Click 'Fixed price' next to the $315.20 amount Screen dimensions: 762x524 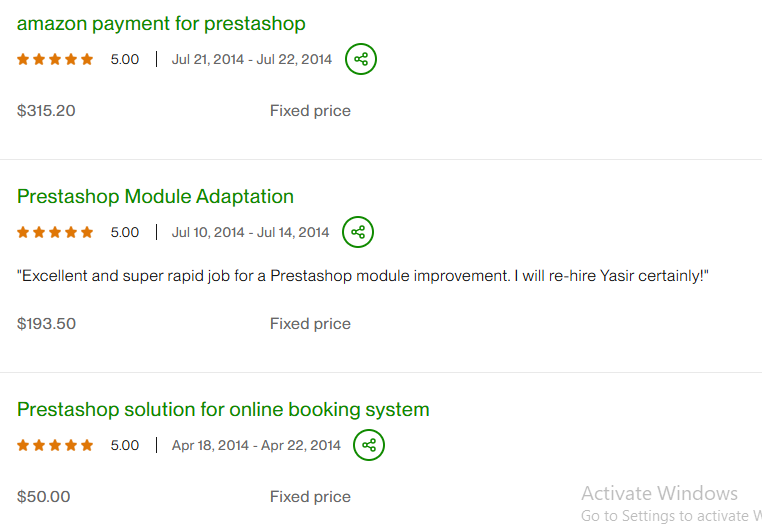[310, 111]
